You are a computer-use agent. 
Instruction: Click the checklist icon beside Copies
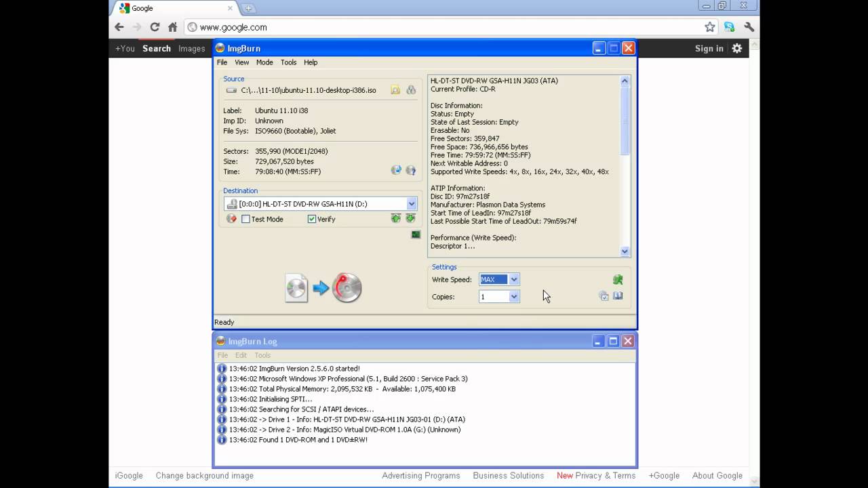pyautogui.click(x=604, y=296)
